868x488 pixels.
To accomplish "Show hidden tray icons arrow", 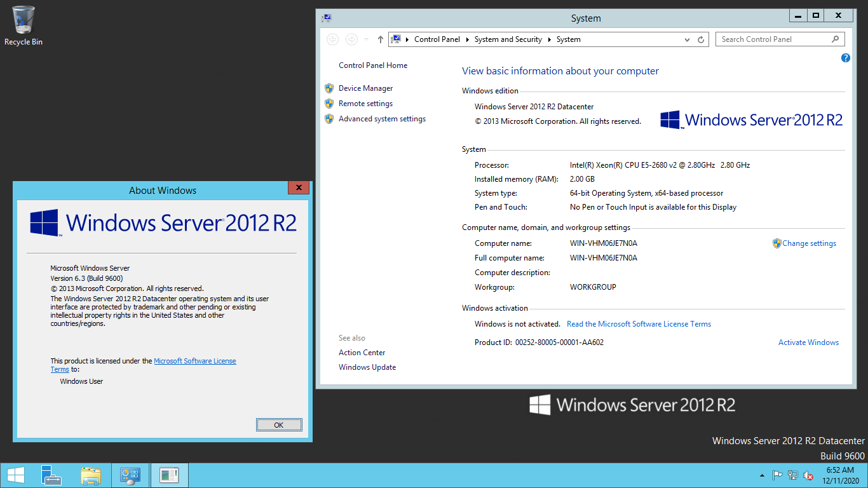I will point(762,475).
